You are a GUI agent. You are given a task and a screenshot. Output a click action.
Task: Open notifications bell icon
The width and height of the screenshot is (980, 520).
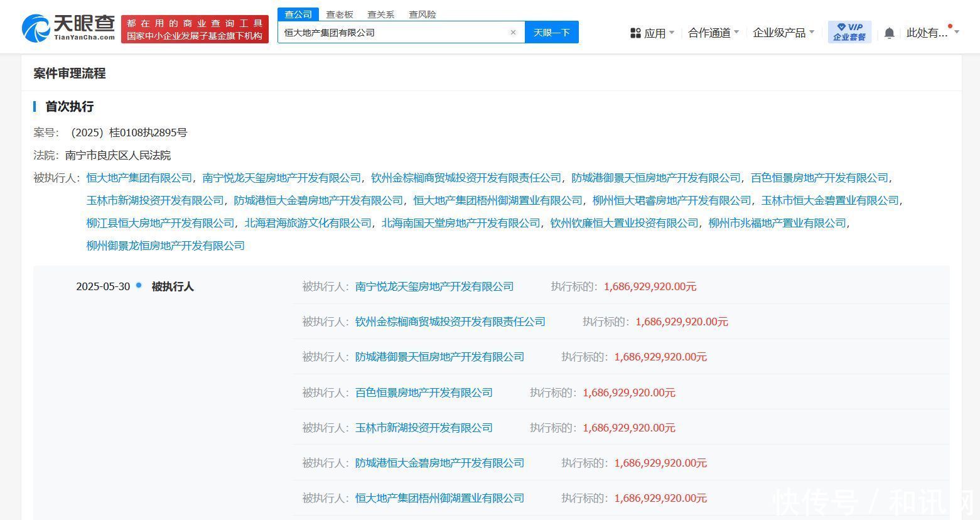pos(889,33)
